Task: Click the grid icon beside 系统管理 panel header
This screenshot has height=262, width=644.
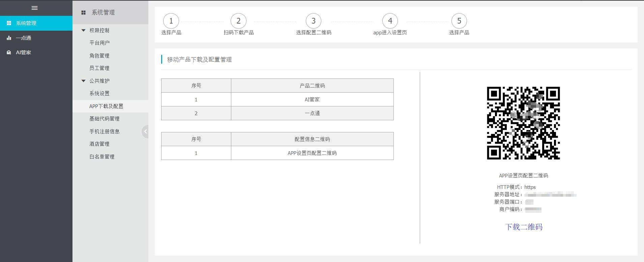Action: coord(83,13)
